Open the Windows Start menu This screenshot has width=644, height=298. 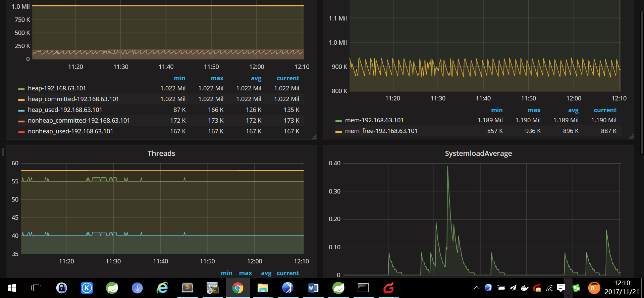pyautogui.click(x=12, y=288)
